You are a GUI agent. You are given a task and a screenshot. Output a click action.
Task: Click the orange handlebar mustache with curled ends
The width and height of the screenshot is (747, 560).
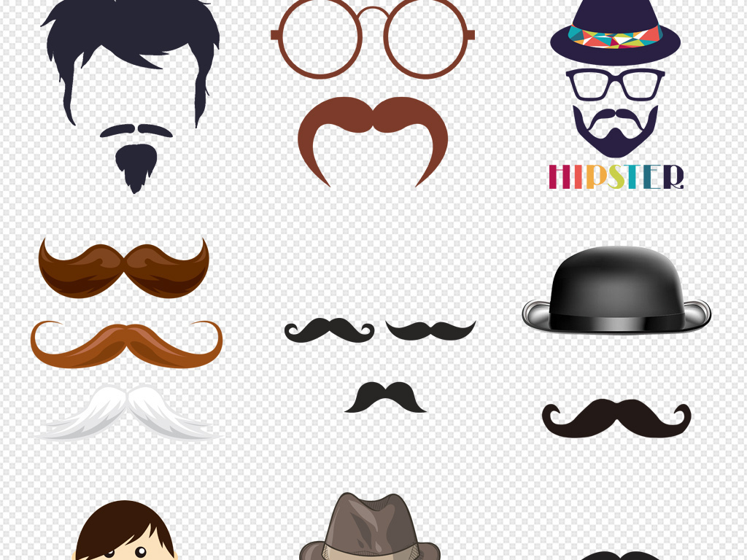[x=126, y=343]
